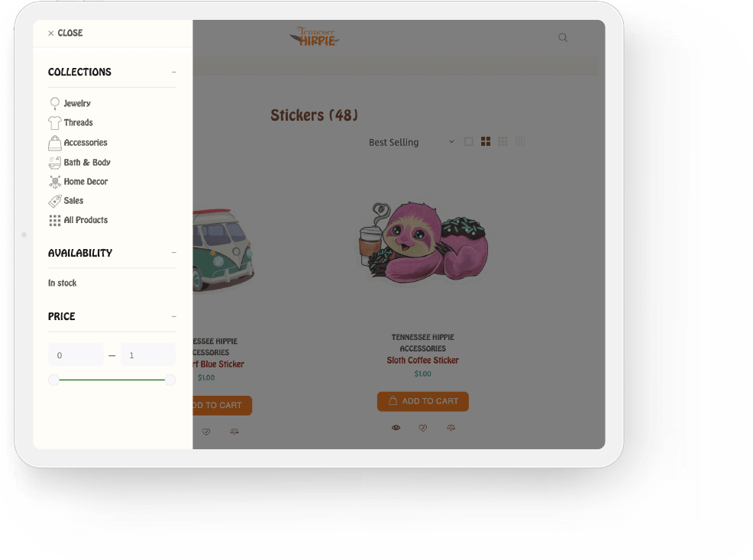This screenshot has width=753, height=560.
Task: Click the right price slider handle
Action: [x=170, y=380]
